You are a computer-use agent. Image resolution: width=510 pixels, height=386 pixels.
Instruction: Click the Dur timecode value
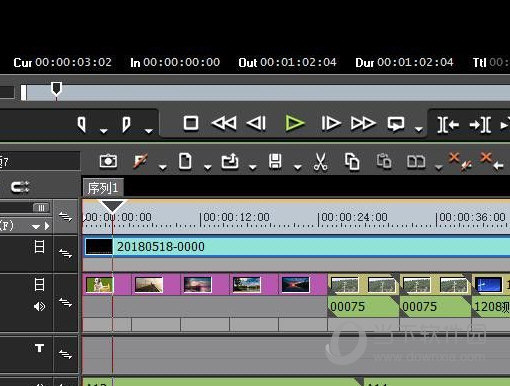[x=415, y=62]
